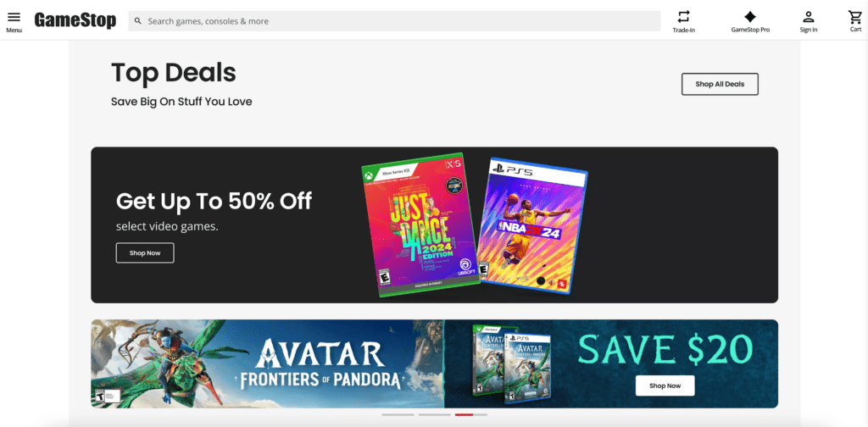868x427 pixels.
Task: Click the SAVE $20 promo text
Action: coord(665,350)
